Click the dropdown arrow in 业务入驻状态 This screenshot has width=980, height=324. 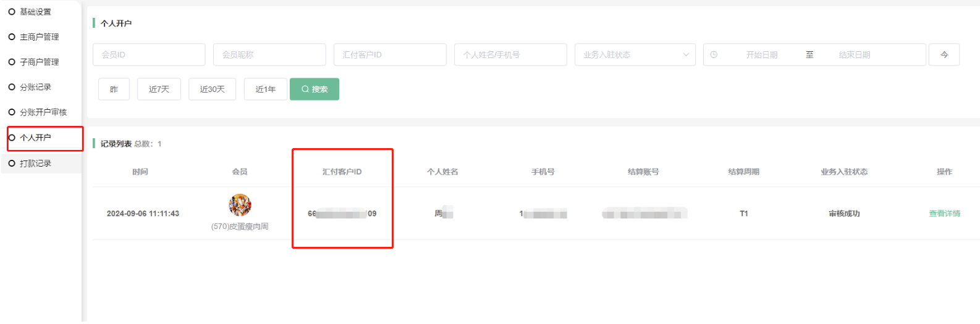(686, 55)
